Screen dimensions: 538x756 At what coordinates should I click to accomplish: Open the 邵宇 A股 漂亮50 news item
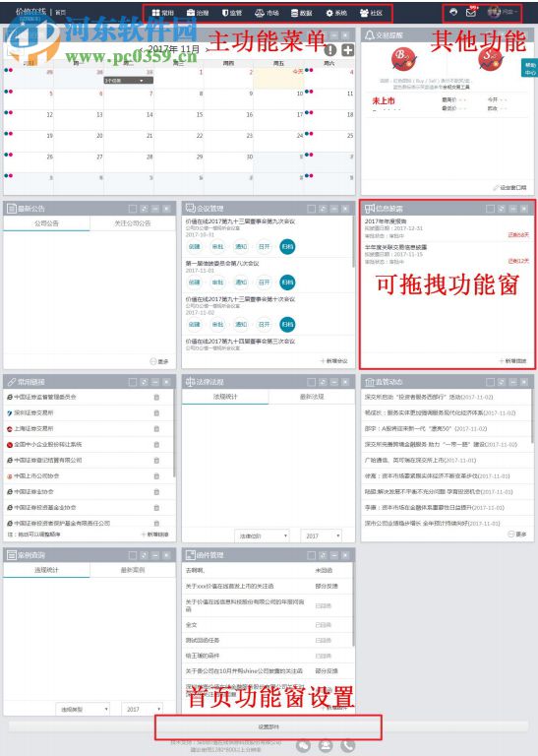point(426,428)
